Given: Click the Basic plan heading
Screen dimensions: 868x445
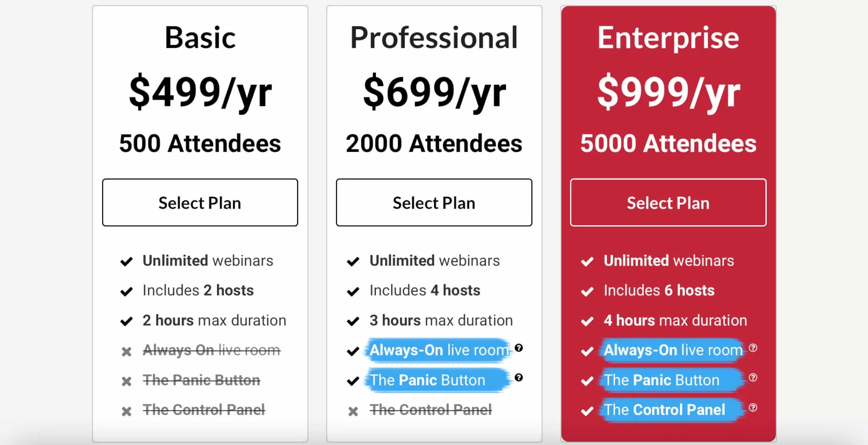Looking at the screenshot, I should (200, 38).
